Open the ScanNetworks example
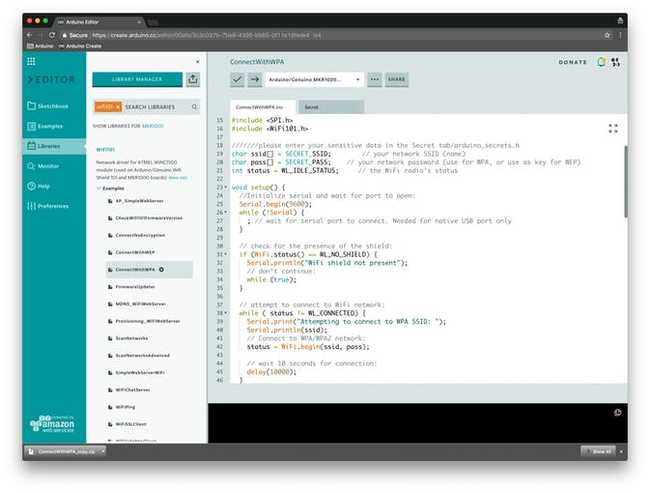Viewport: 650px width, 493px height. pos(132,339)
